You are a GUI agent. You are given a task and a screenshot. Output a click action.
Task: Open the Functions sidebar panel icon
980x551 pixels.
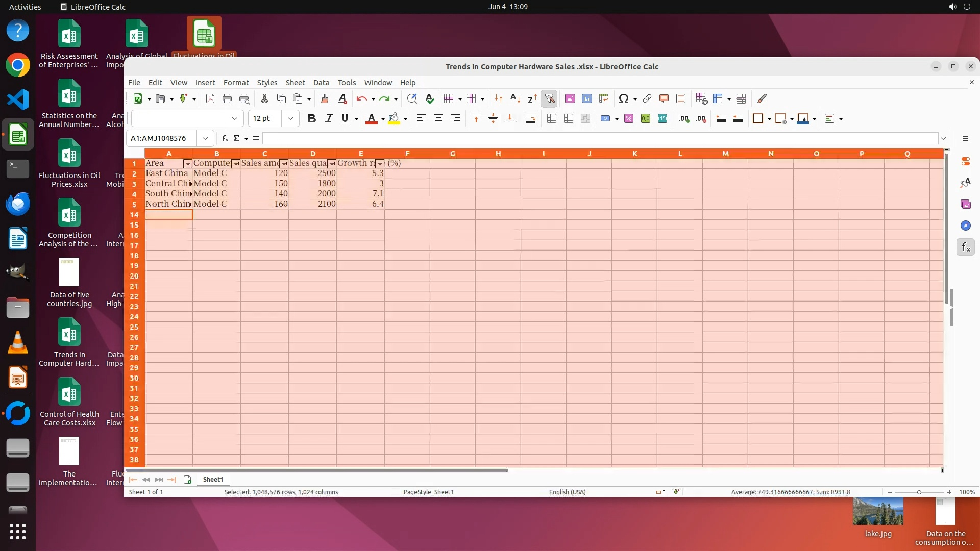(x=965, y=247)
